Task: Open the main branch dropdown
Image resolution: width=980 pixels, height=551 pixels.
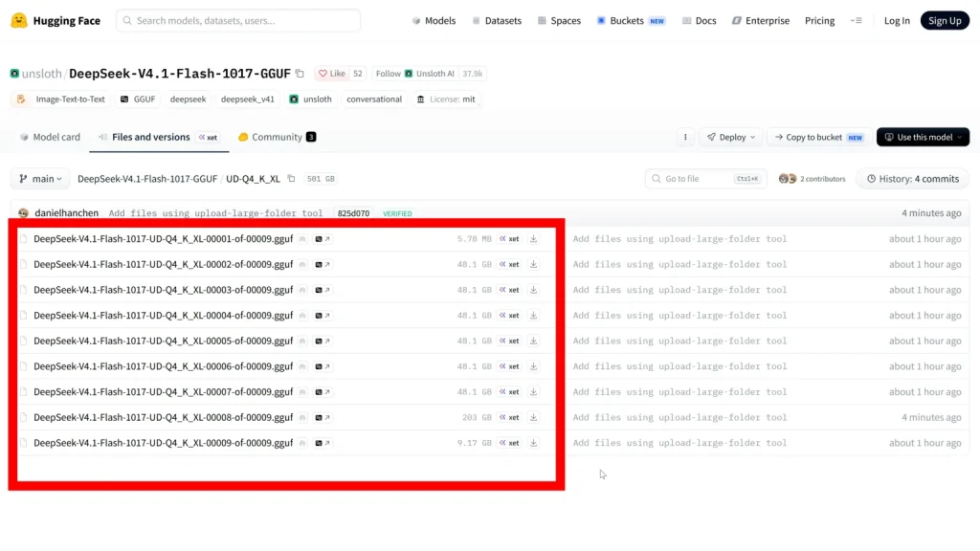Action: [x=40, y=179]
